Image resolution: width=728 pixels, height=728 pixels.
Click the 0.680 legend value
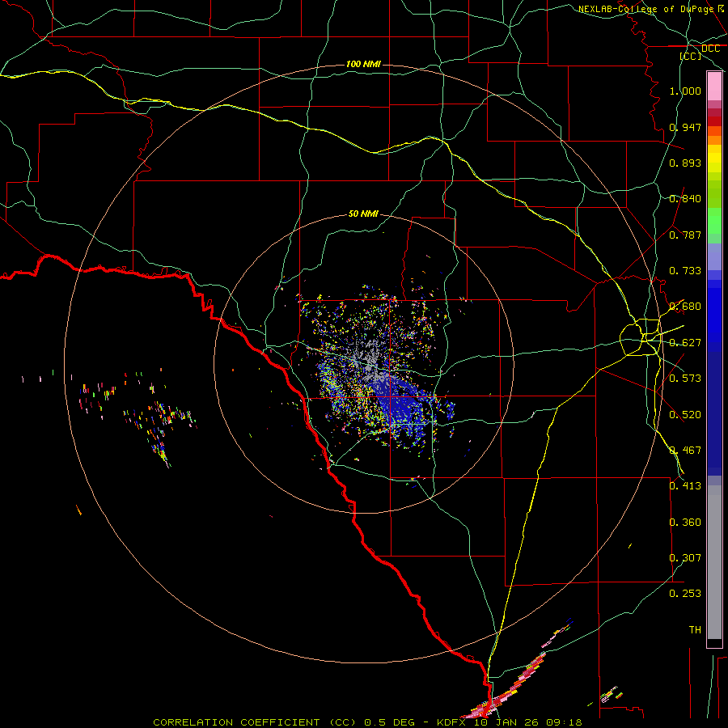685,307
